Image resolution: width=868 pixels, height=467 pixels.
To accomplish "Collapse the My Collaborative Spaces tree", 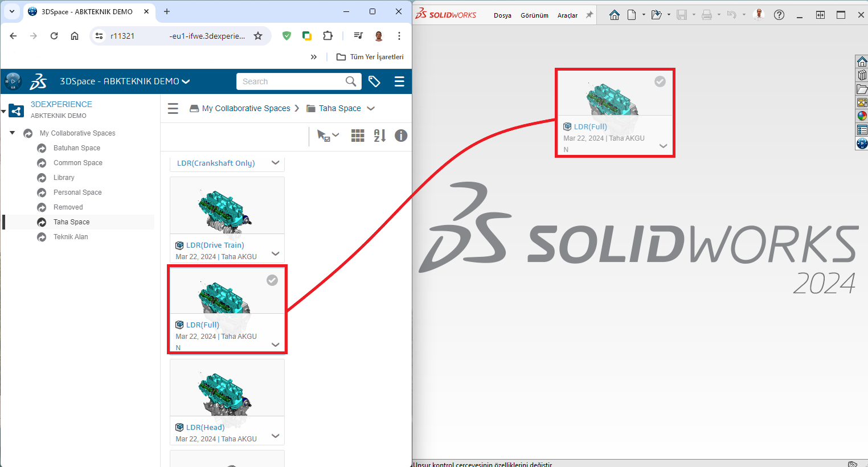I will [x=13, y=133].
